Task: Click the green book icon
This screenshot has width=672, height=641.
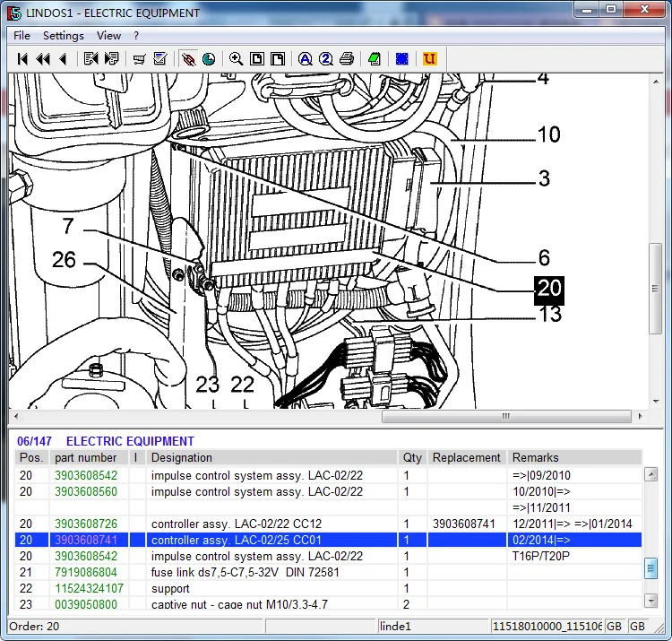Action: point(375,59)
